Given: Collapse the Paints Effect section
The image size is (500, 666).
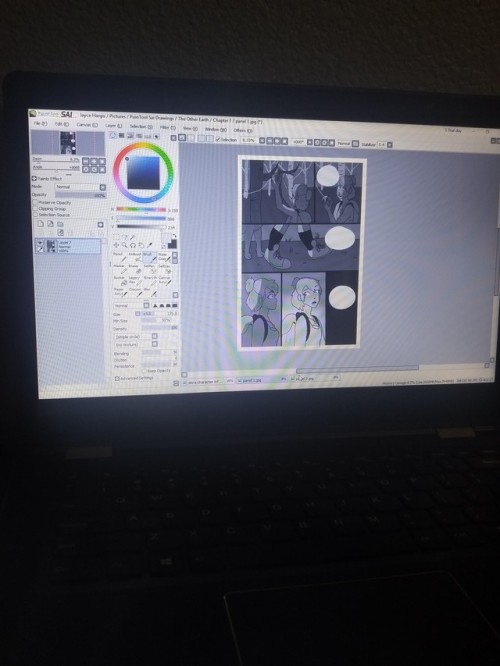Looking at the screenshot, I should click(x=34, y=178).
